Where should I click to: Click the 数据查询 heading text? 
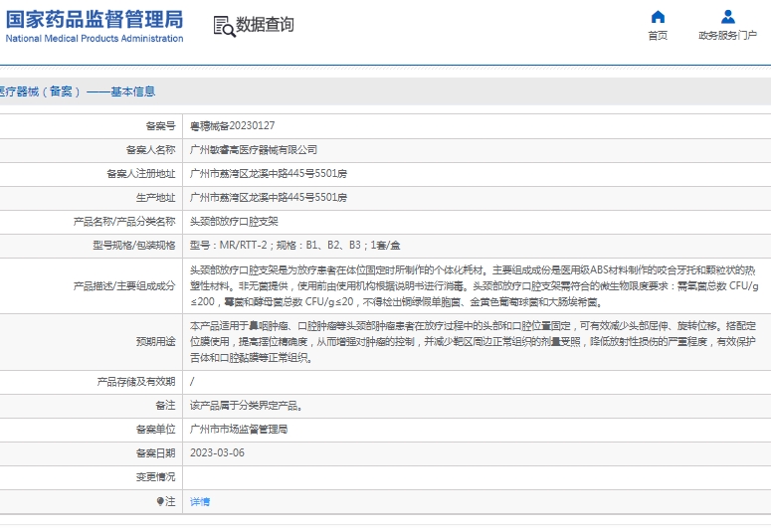pos(265,24)
